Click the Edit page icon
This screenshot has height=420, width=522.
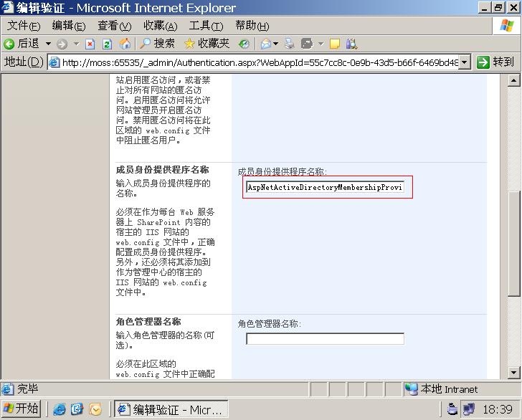pos(307,44)
